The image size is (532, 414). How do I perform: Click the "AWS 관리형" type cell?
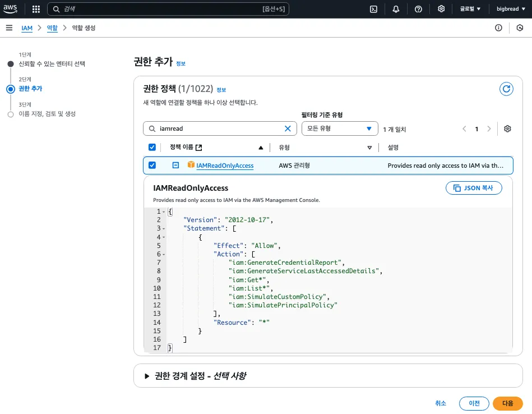tap(294, 165)
